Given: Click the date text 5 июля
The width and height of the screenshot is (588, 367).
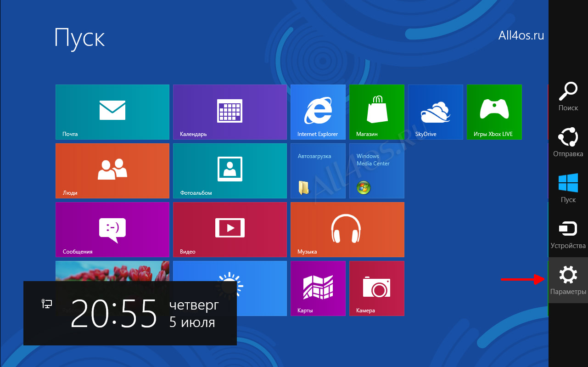Looking at the screenshot, I should [192, 322].
